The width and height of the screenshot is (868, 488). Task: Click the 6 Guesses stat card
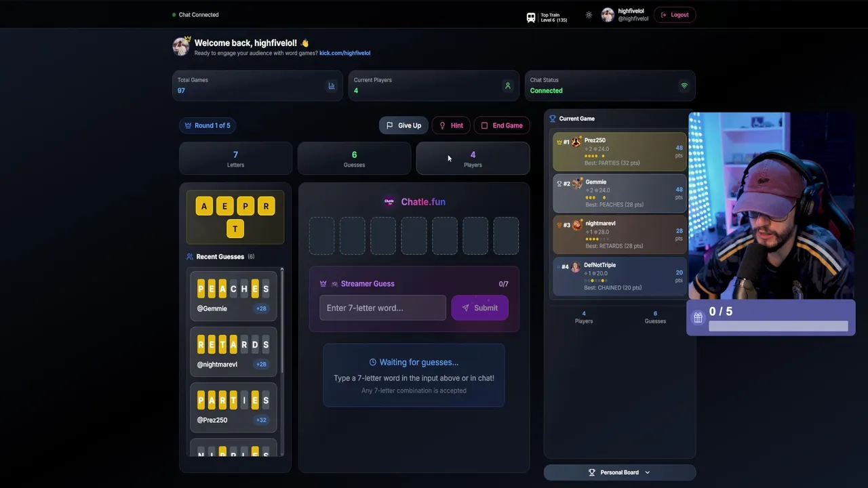coord(354,159)
